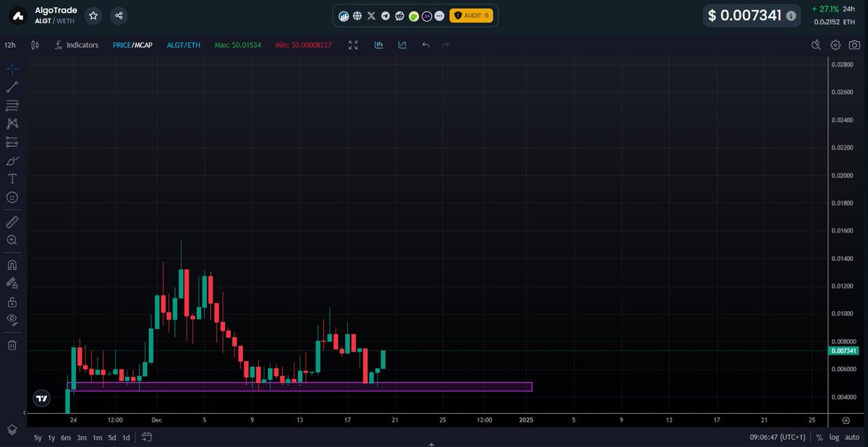
Task: Open the Indicators menu
Action: [76, 45]
